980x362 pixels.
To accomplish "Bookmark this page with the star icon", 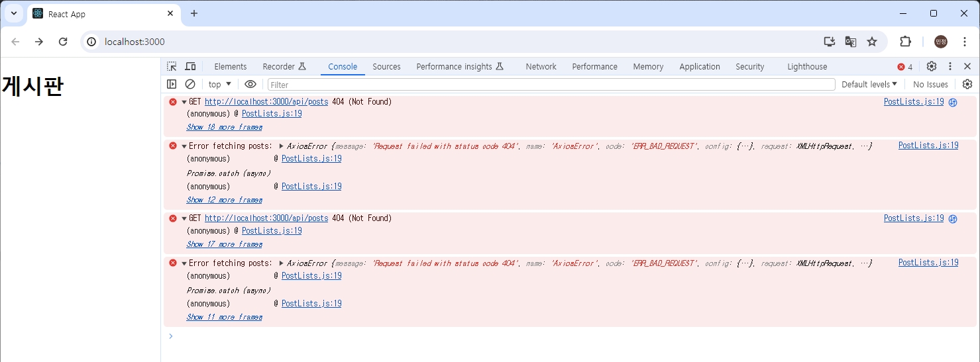I will click(x=872, y=42).
